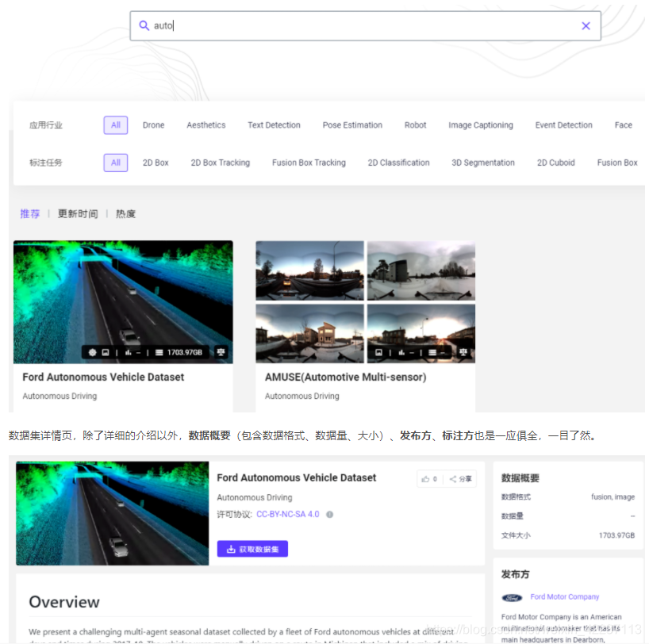Click the bar-chart data count icon on Ford card
649x644 pixels.
pyautogui.click(x=129, y=352)
